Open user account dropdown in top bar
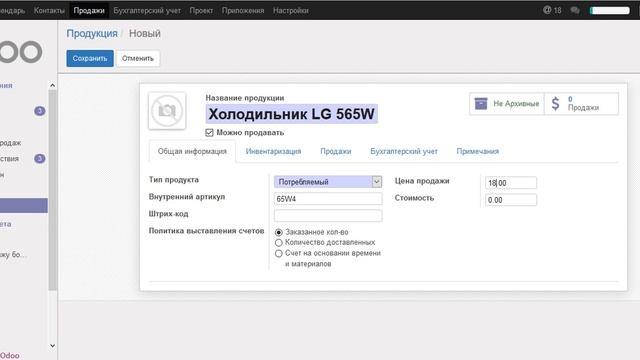Screen dimensions: 640x360 (610, 10)
